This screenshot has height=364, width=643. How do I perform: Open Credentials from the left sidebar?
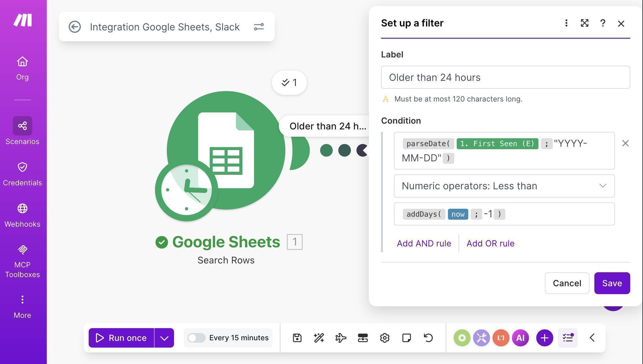pyautogui.click(x=22, y=173)
